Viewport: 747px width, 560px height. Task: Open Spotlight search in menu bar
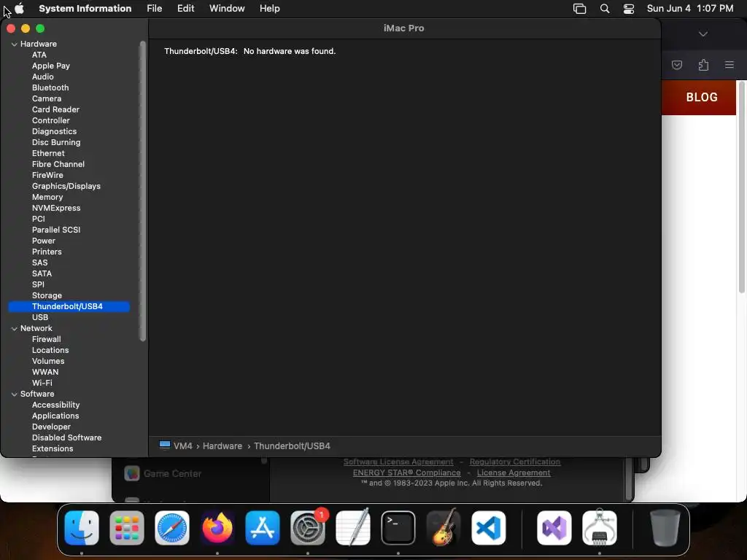[605, 9]
